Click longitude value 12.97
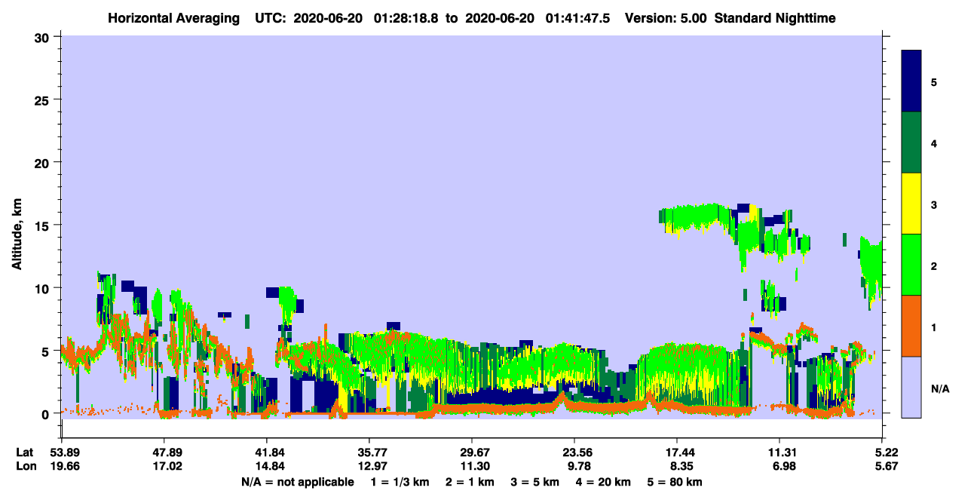Viewport: 980px width, 503px height. pos(369,467)
